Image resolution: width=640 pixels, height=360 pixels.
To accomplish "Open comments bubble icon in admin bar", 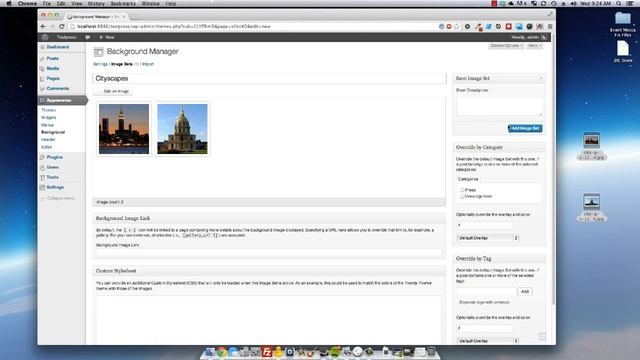I will [87, 37].
